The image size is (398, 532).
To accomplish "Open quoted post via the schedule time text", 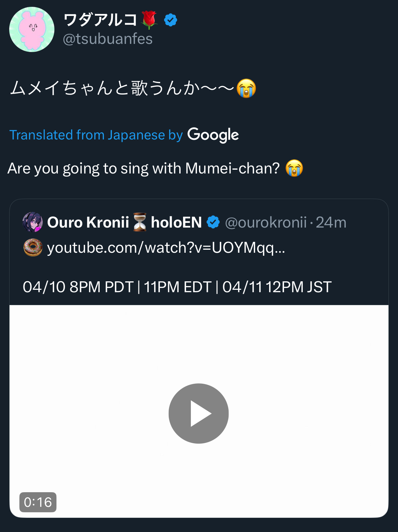I will click(x=177, y=287).
